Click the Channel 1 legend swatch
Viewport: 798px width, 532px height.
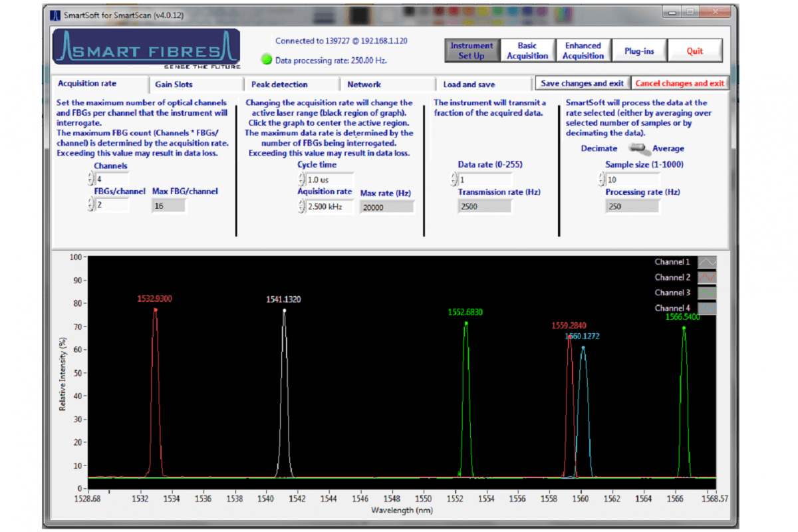(706, 263)
